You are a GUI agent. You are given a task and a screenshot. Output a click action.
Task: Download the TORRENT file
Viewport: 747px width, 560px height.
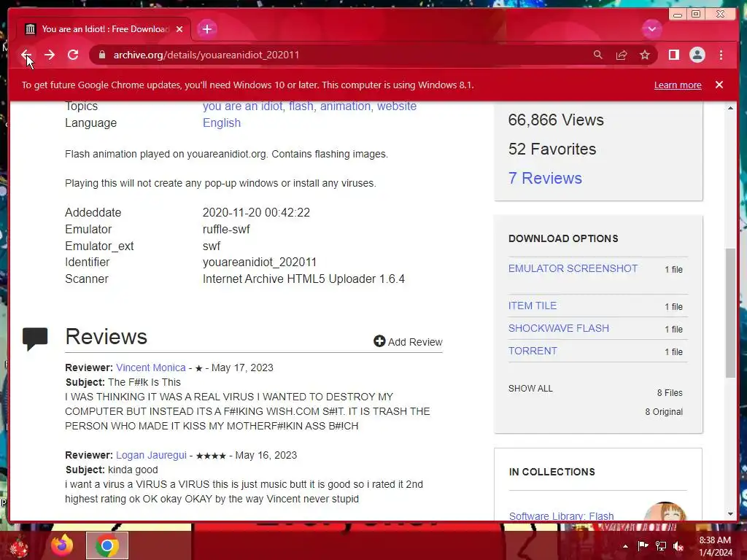(533, 351)
